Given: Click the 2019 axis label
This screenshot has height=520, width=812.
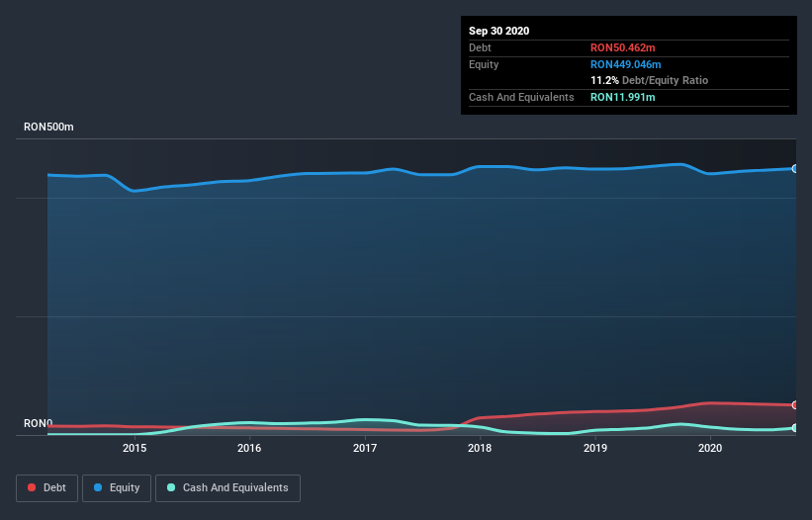Looking at the screenshot, I should point(595,448).
